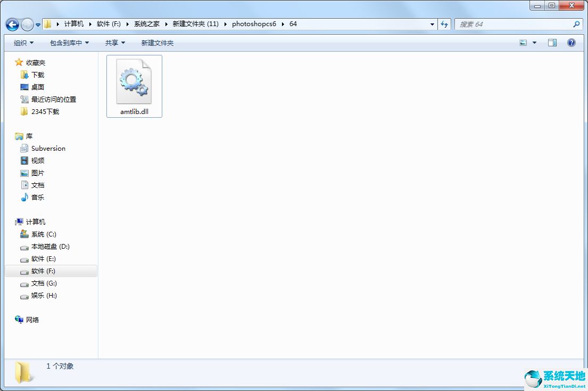Toggle the preview pane button
The height and width of the screenshot is (391, 588).
point(552,43)
